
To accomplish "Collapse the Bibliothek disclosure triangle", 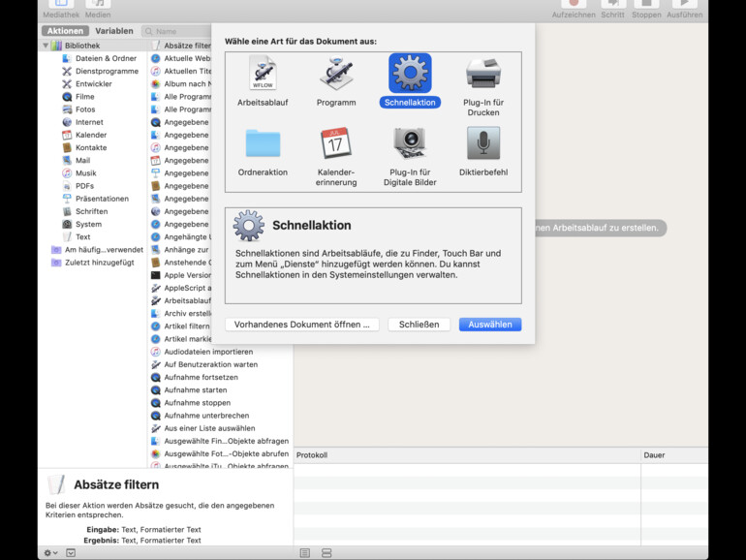I will [x=46, y=46].
